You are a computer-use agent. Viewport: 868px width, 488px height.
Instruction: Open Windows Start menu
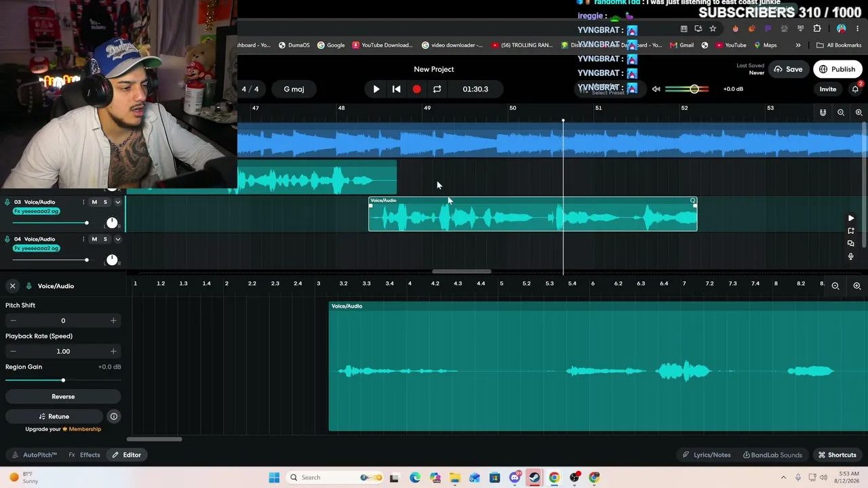[274, 477]
